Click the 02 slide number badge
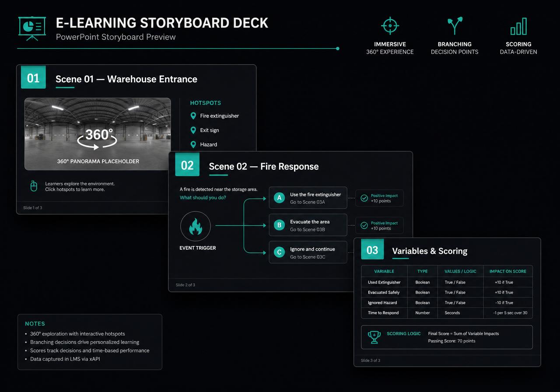The image size is (560, 392). [x=187, y=164]
